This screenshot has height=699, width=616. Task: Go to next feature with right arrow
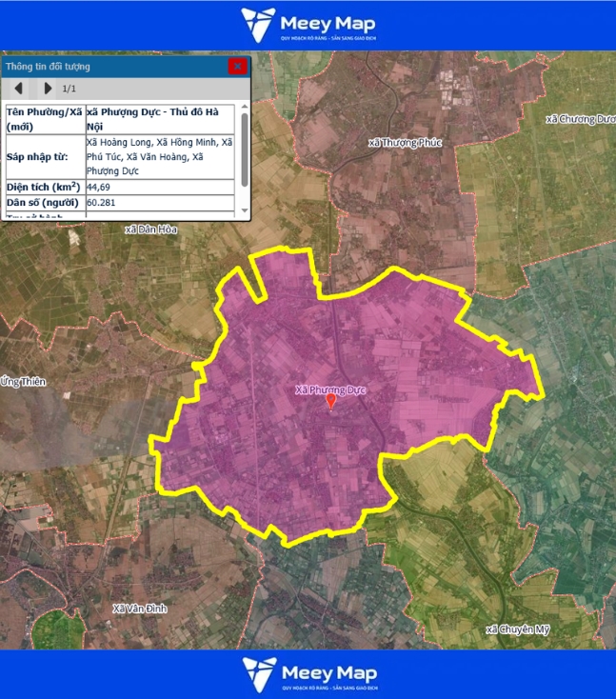tap(48, 89)
